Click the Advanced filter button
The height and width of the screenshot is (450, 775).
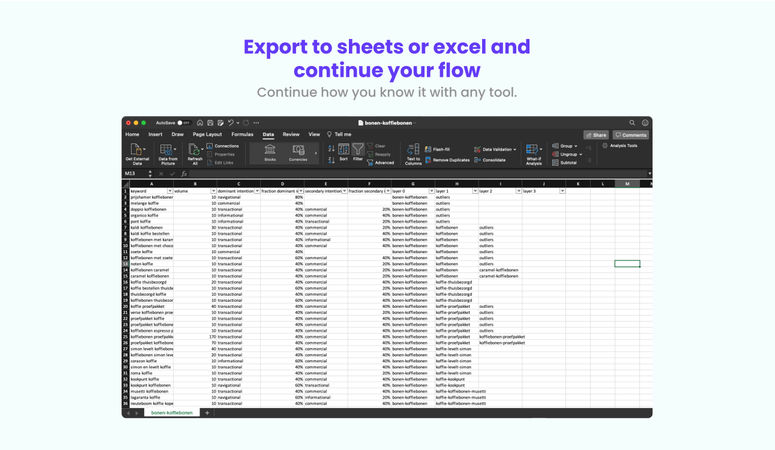click(x=381, y=162)
